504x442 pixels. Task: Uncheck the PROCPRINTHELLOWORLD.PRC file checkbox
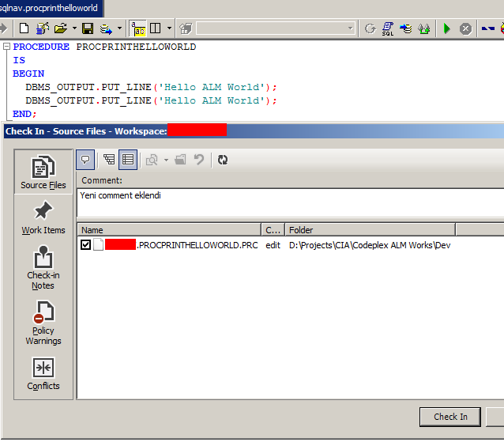point(86,245)
